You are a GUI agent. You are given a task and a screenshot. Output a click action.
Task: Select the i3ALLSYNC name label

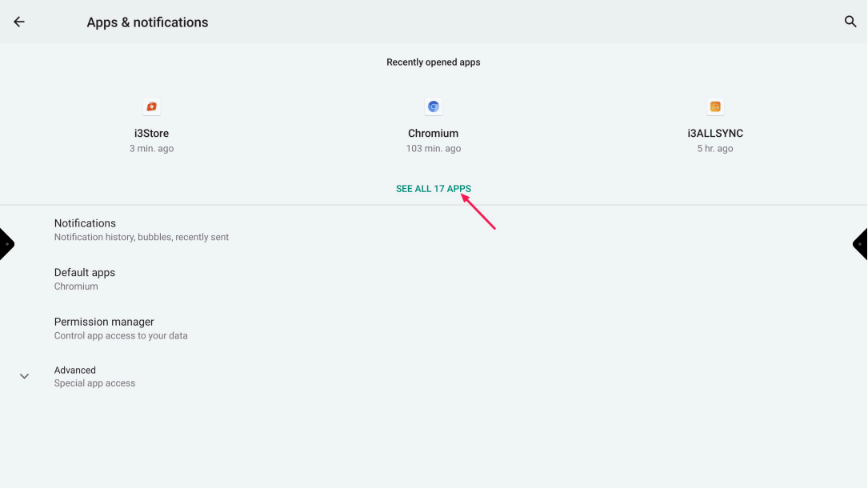pyautogui.click(x=715, y=134)
